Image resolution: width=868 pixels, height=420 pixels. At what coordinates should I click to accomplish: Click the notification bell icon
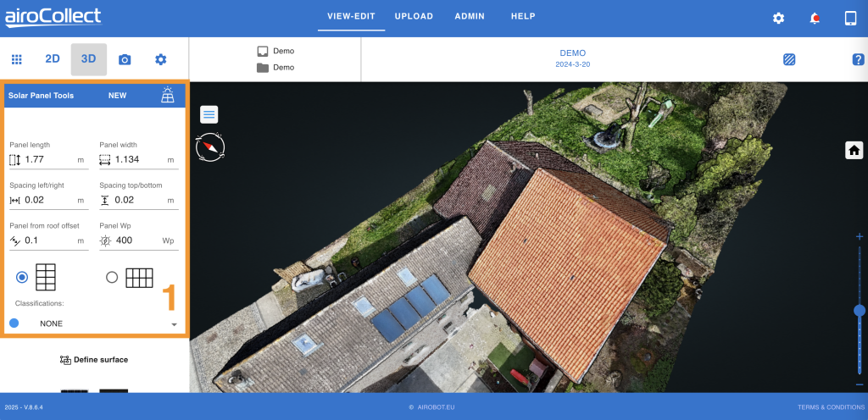815,18
